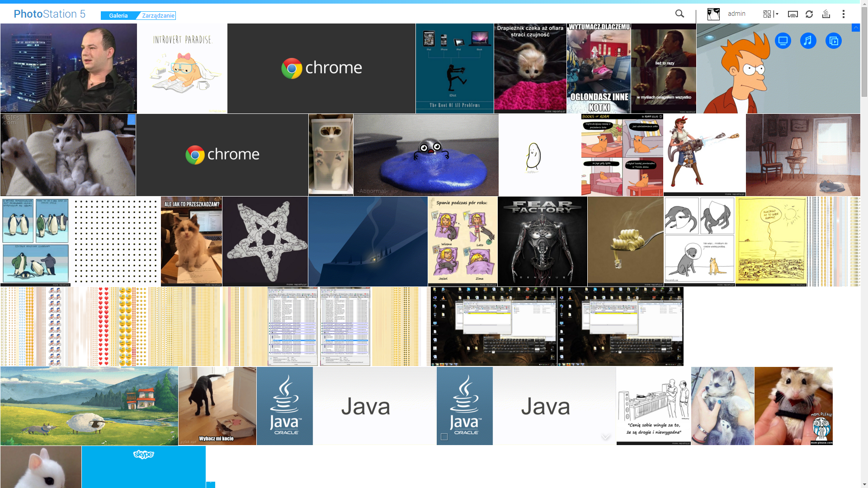The image size is (868, 488).
Task: Open the 'ileż to razy' smoking man meme
Action: [664, 68]
